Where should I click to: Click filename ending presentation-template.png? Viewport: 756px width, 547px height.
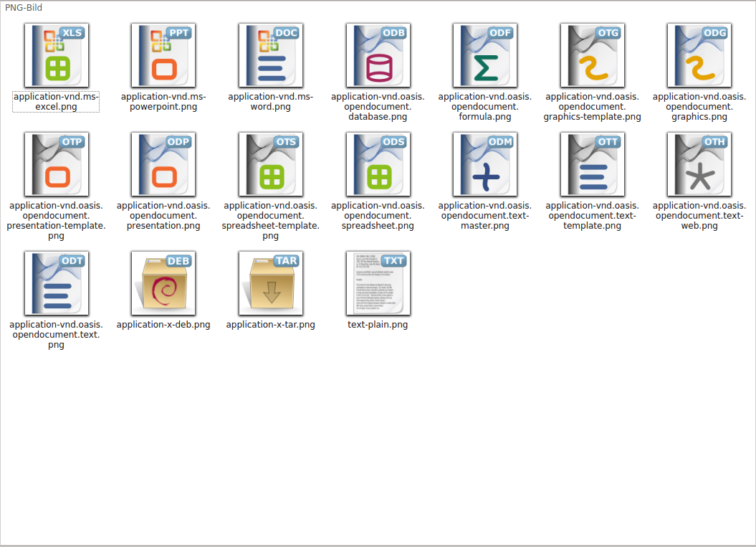(x=56, y=220)
